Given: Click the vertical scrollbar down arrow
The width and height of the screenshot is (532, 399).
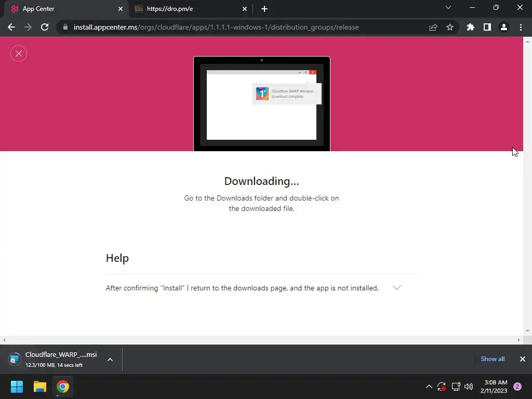Looking at the screenshot, I should 527,331.
